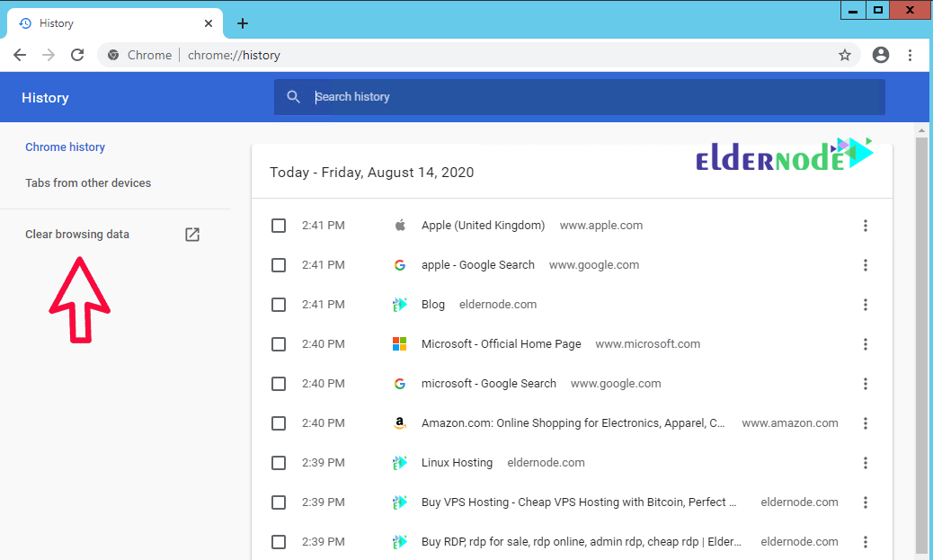
Task: Go back using the browser back arrow
Action: 20,56
